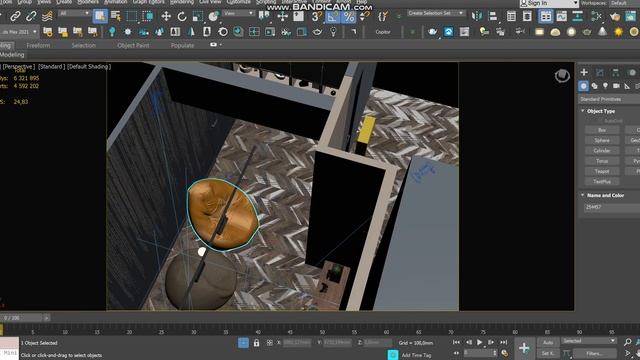Open the Scene Explorer toggle icon

[x=511, y=16]
